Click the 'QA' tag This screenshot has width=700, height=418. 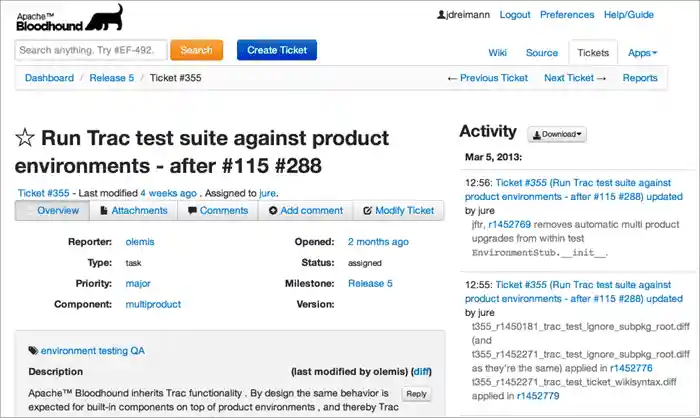[x=138, y=351]
